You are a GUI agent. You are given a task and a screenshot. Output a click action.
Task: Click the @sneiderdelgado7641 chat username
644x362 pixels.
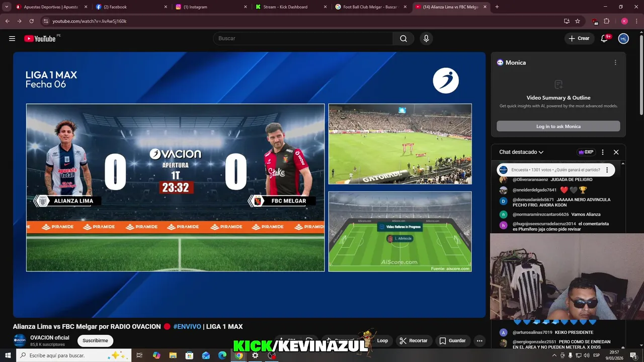click(x=534, y=190)
